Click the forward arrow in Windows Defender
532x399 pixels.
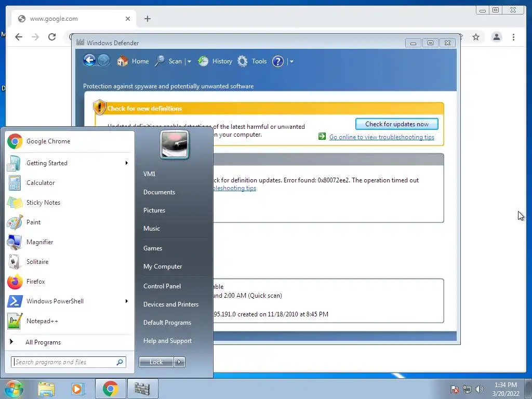coord(104,61)
